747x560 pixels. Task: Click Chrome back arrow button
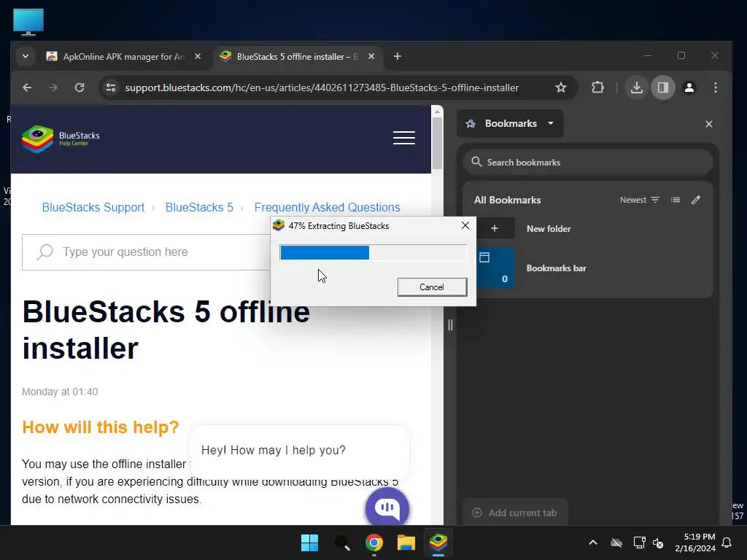point(27,87)
